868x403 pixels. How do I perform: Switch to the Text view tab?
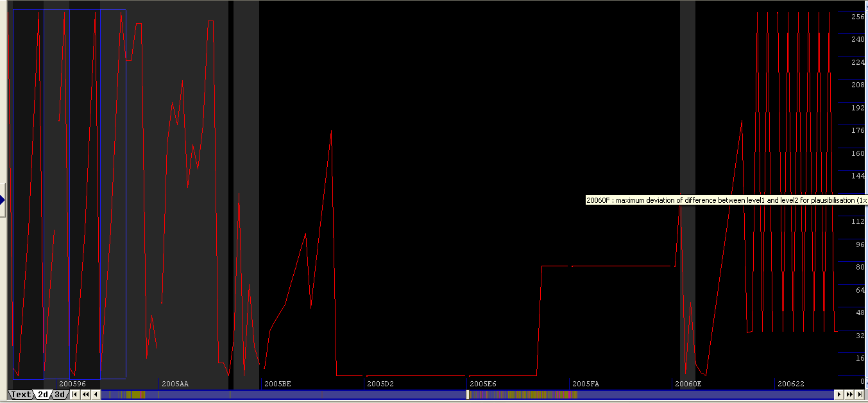(21, 395)
